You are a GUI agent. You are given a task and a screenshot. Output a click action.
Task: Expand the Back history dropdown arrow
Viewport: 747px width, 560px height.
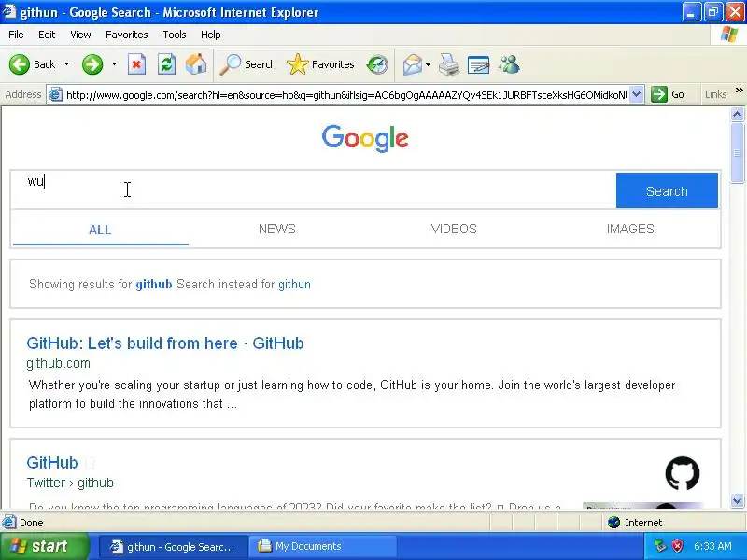tap(66, 64)
